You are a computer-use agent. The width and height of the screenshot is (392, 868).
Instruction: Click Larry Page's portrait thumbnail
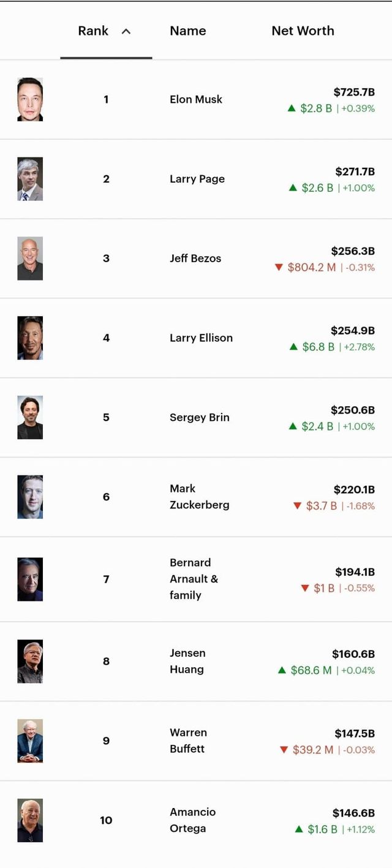coord(30,179)
